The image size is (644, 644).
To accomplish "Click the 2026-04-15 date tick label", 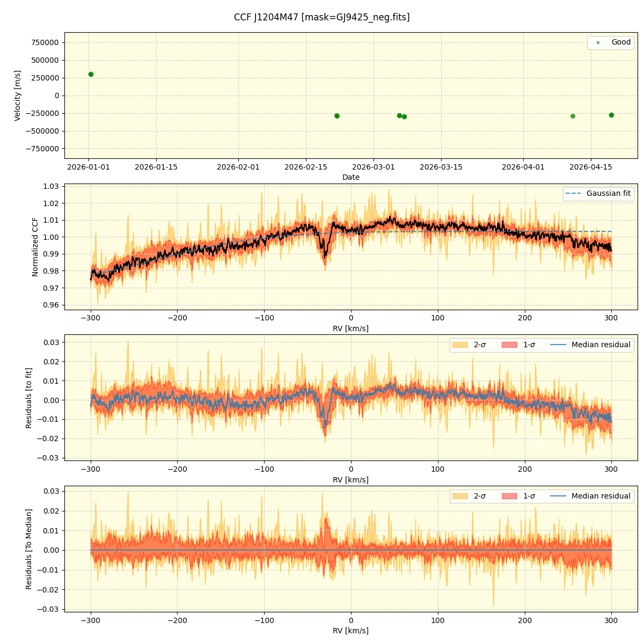I will click(591, 167).
